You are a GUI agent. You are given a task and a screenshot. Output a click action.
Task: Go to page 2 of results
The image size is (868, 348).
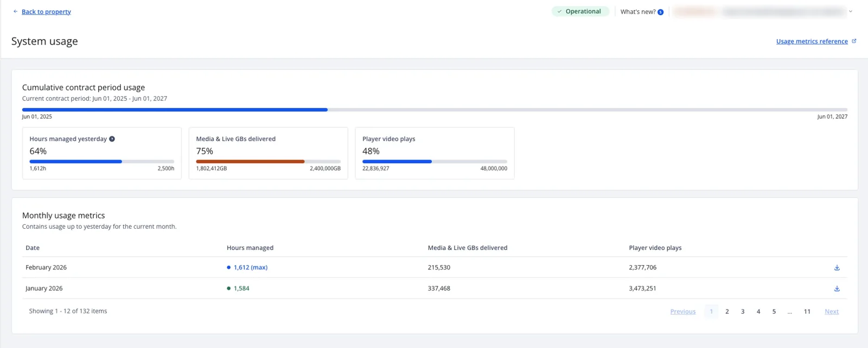tap(727, 311)
